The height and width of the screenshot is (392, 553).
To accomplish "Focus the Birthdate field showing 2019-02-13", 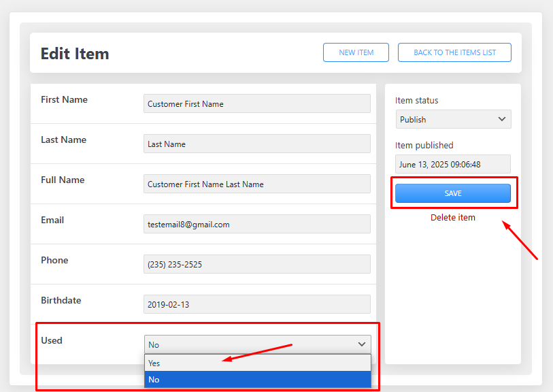I will [256, 305].
